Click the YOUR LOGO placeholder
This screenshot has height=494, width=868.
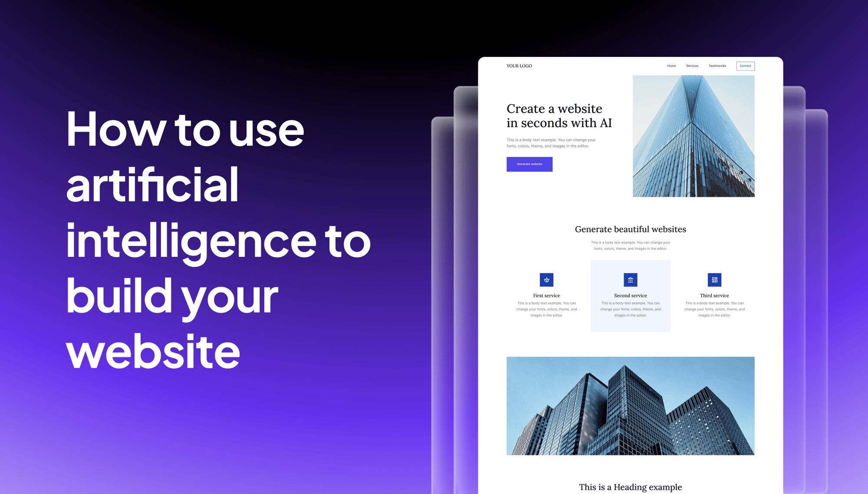point(518,65)
